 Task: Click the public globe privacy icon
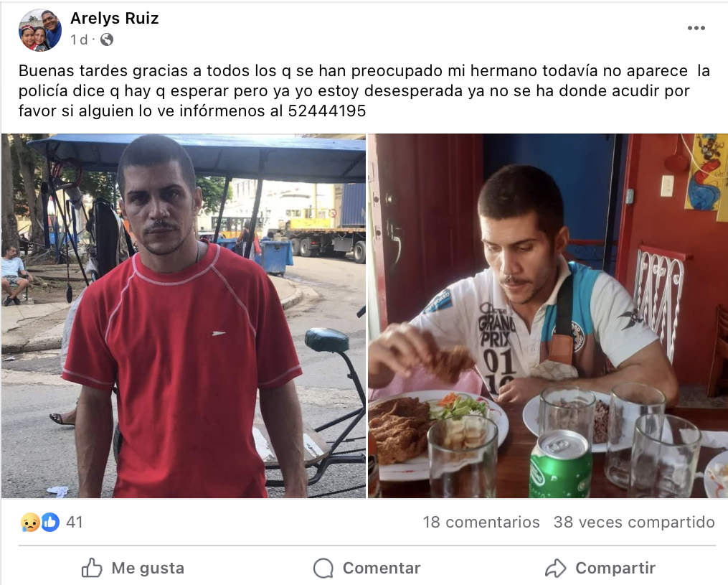tap(107, 40)
